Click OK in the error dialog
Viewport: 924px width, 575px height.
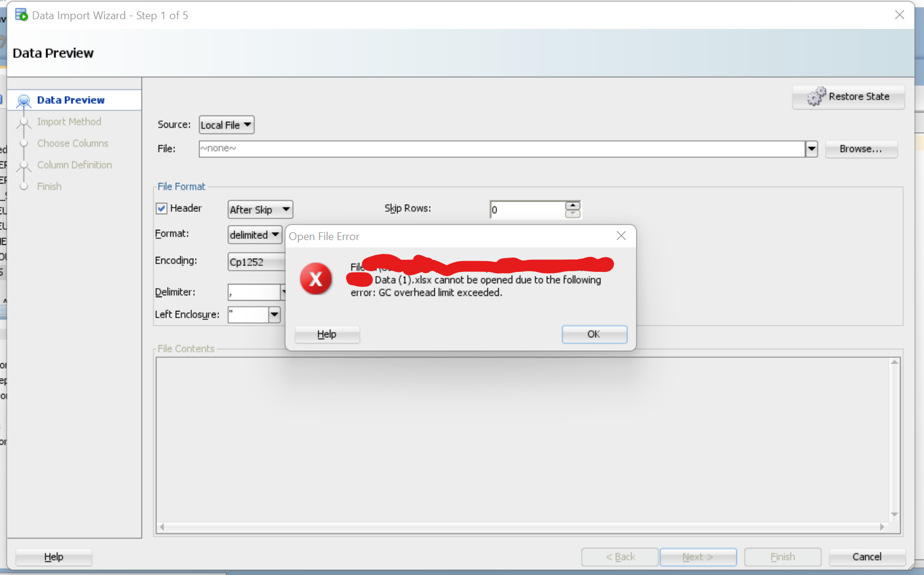[x=594, y=334]
